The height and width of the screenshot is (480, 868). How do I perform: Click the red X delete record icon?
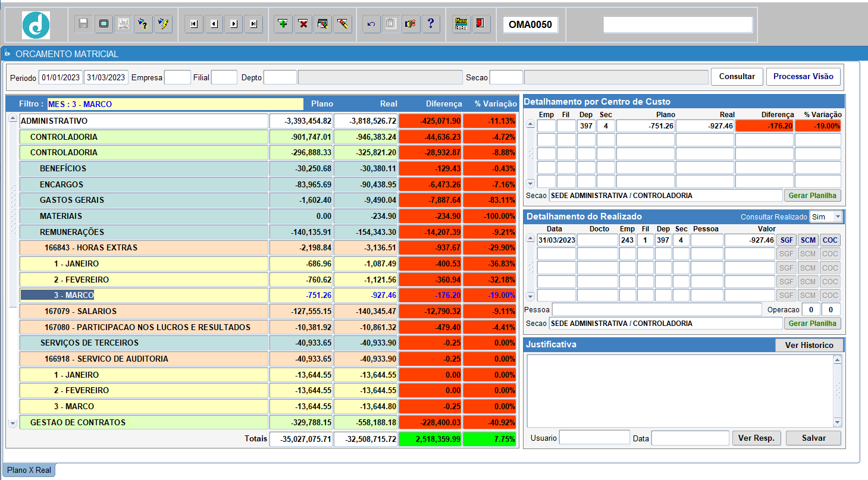click(x=303, y=24)
